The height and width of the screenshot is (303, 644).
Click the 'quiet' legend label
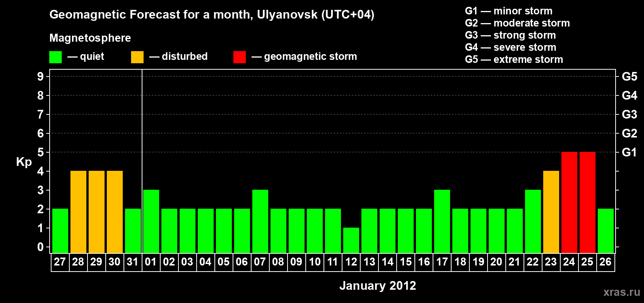pyautogui.click(x=92, y=56)
